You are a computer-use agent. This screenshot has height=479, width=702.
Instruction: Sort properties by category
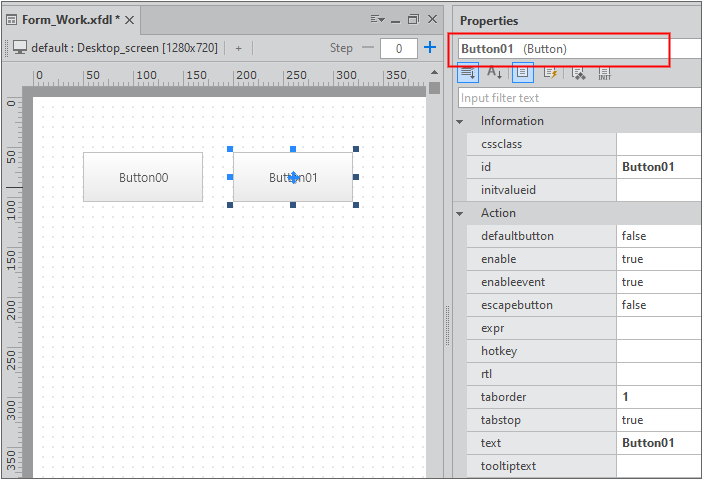tap(468, 73)
